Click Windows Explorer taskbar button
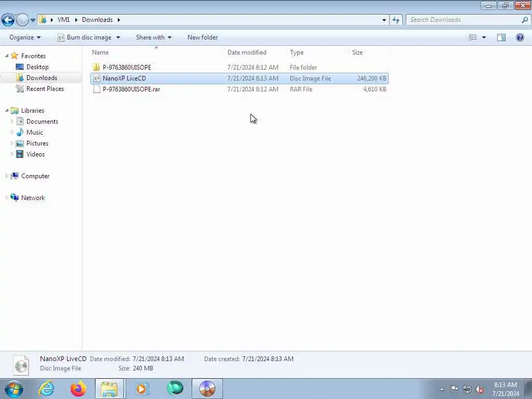Image resolution: width=532 pixels, height=399 pixels. 110,389
